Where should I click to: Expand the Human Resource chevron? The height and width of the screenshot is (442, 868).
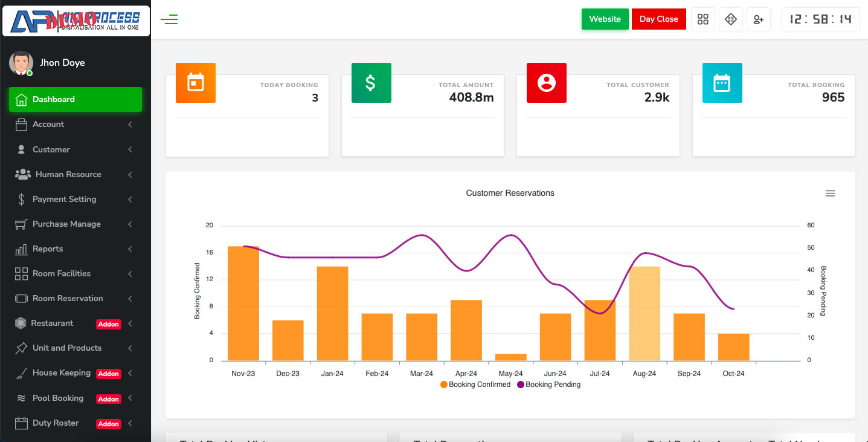(x=130, y=174)
